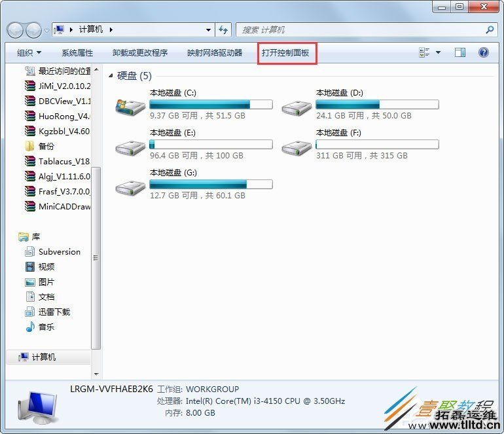Focus the 搜索 计算机 search field
The width and height of the screenshot is (504, 434).
point(360,30)
